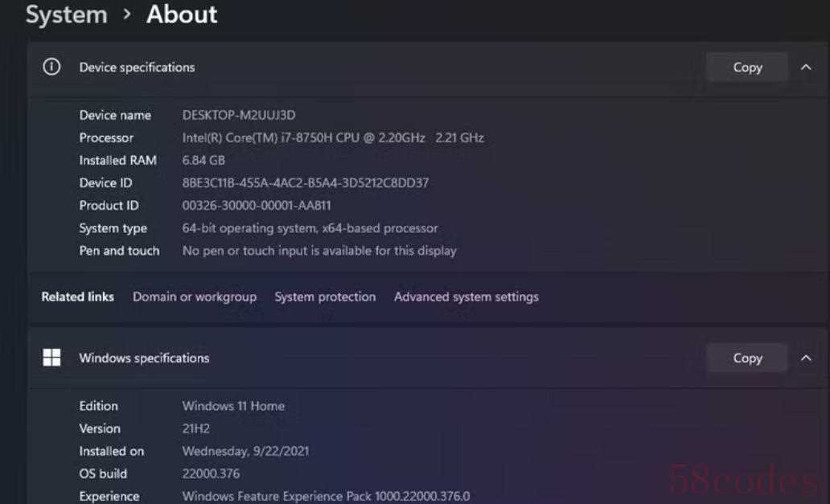
Task: Click the Installed RAM label
Action: (117, 160)
